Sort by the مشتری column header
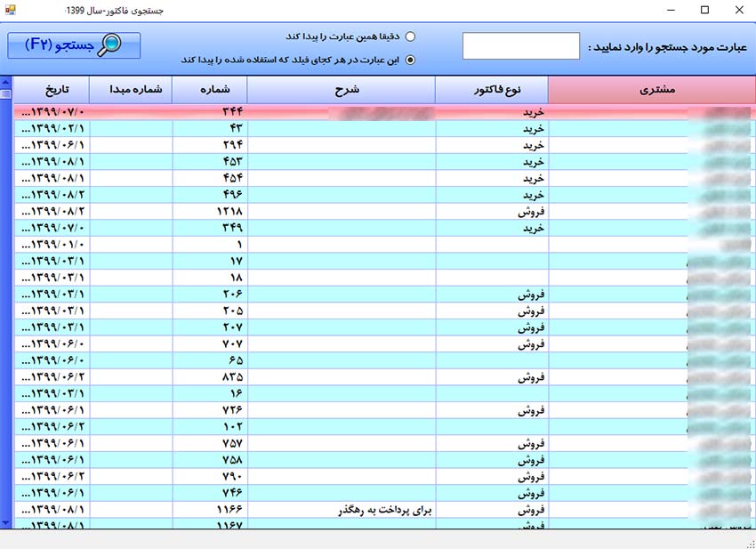Screen dimensions: 756x549 click(652, 90)
